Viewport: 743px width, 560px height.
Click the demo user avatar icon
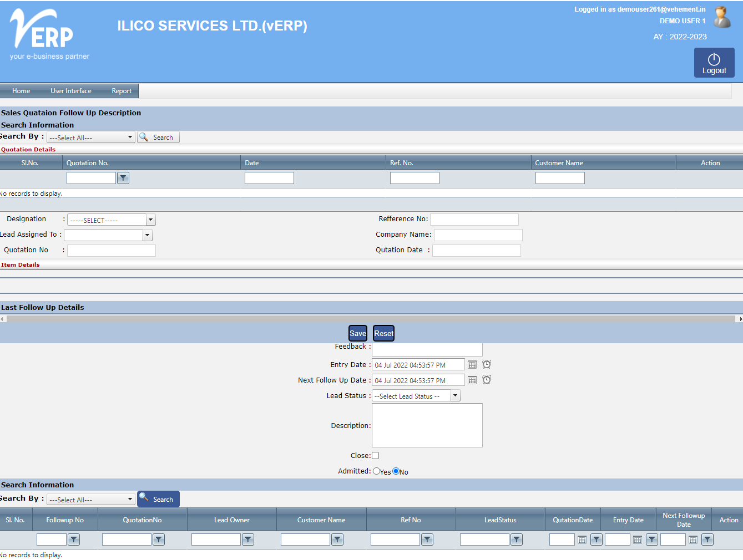[x=722, y=17]
